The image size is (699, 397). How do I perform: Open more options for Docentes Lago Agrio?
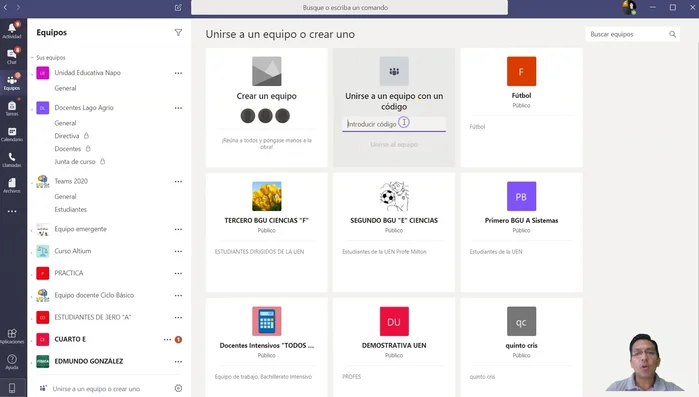[x=178, y=108]
